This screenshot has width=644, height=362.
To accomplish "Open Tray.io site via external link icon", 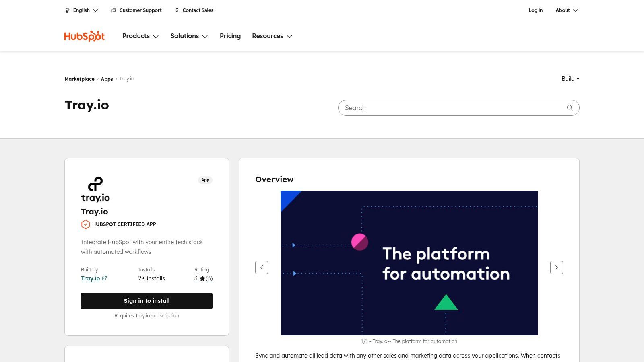I will [x=104, y=278].
